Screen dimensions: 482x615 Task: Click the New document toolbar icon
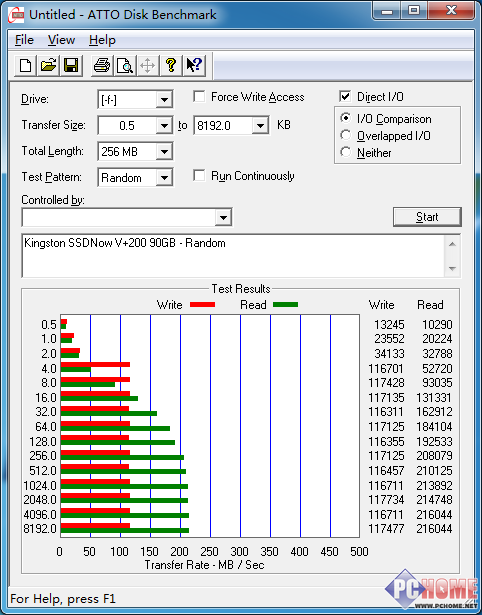click(25, 65)
